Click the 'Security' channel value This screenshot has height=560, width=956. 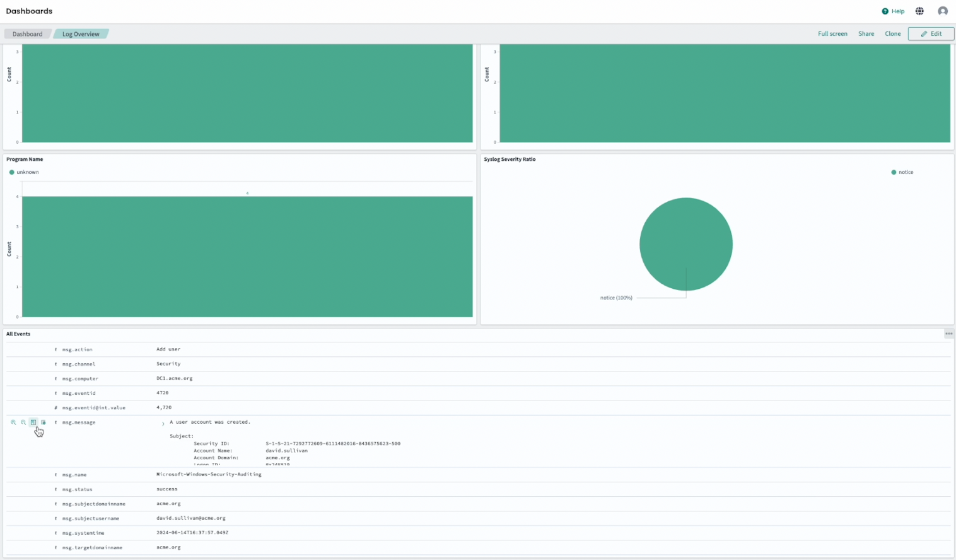pos(168,364)
